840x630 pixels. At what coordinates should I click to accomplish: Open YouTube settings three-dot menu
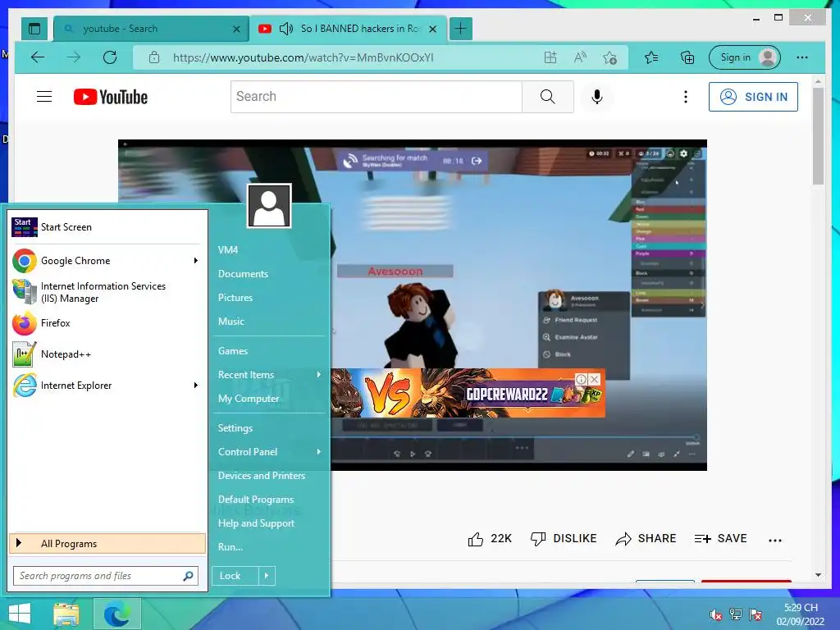pos(686,97)
